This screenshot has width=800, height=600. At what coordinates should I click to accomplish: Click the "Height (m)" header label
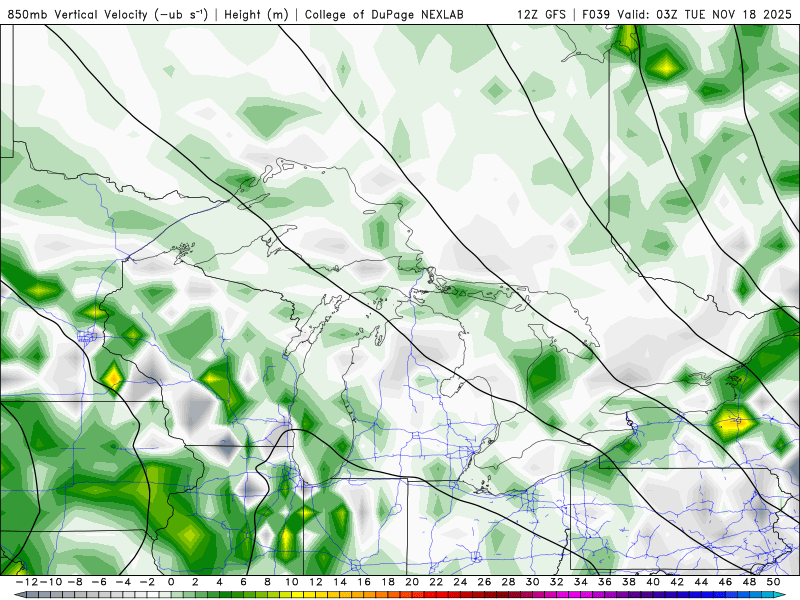pyautogui.click(x=256, y=15)
